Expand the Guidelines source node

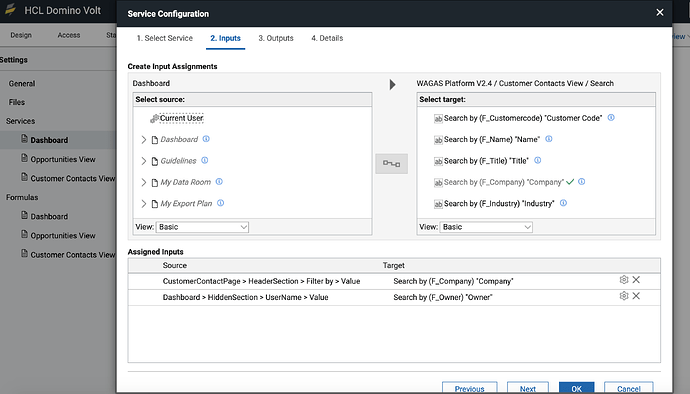(143, 161)
